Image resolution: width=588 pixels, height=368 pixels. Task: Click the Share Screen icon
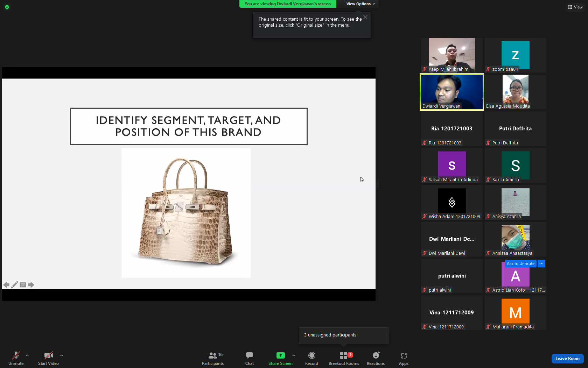280,355
